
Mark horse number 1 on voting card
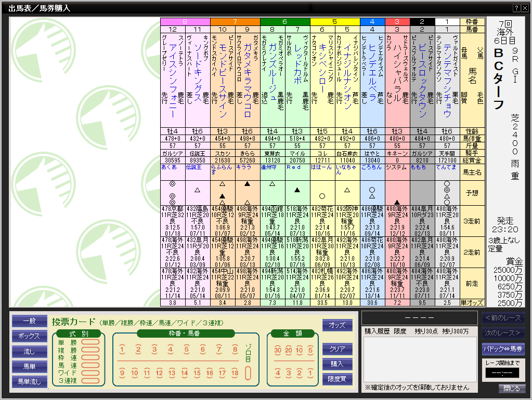pyautogui.click(x=123, y=350)
